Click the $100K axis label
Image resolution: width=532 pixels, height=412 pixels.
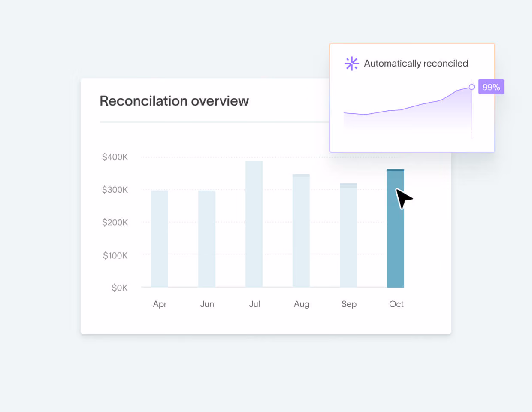coord(115,255)
